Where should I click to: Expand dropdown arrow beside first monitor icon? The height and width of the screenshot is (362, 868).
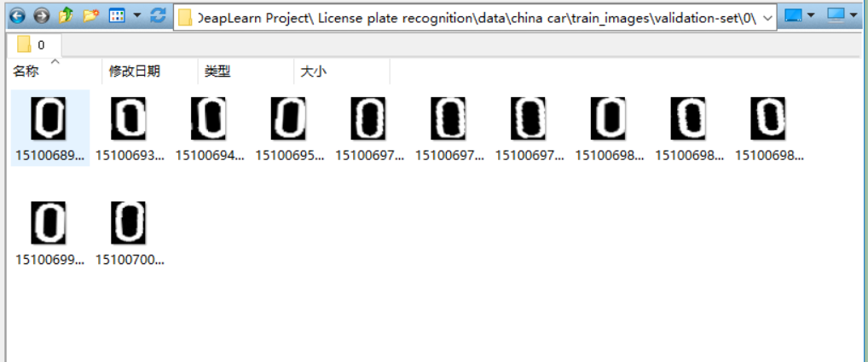pyautogui.click(x=811, y=16)
